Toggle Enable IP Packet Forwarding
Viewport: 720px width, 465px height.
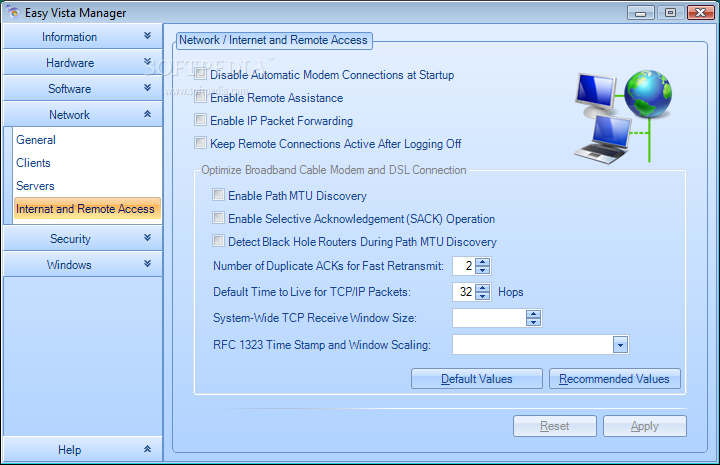pos(200,120)
